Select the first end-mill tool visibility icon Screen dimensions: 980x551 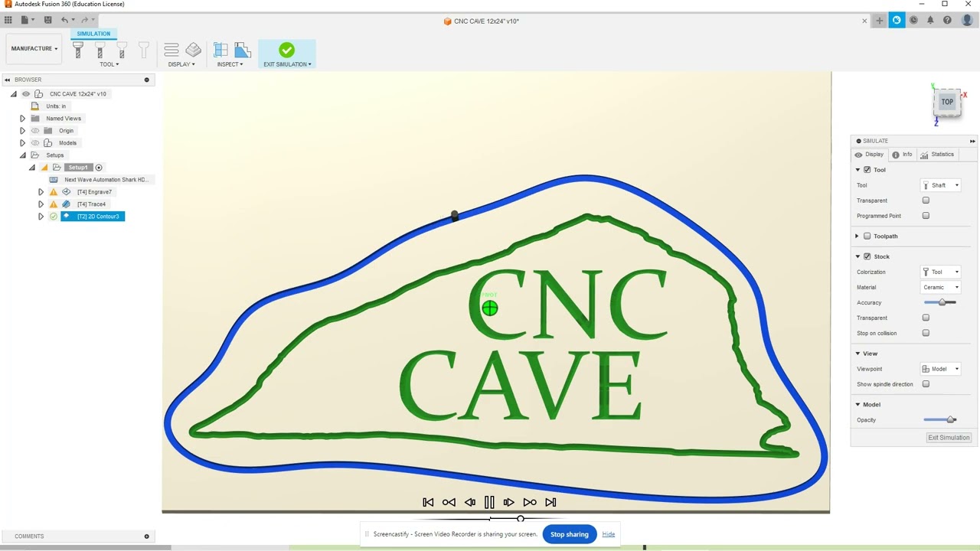(77, 51)
